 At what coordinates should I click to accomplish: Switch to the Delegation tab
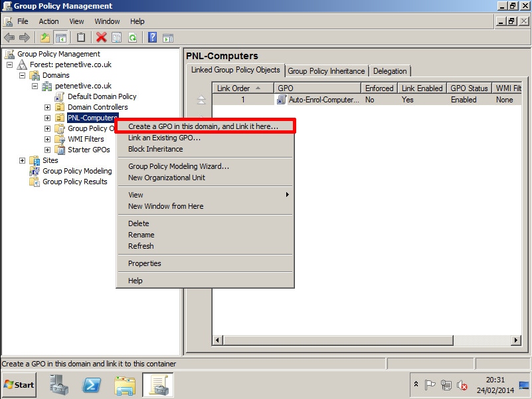[390, 71]
